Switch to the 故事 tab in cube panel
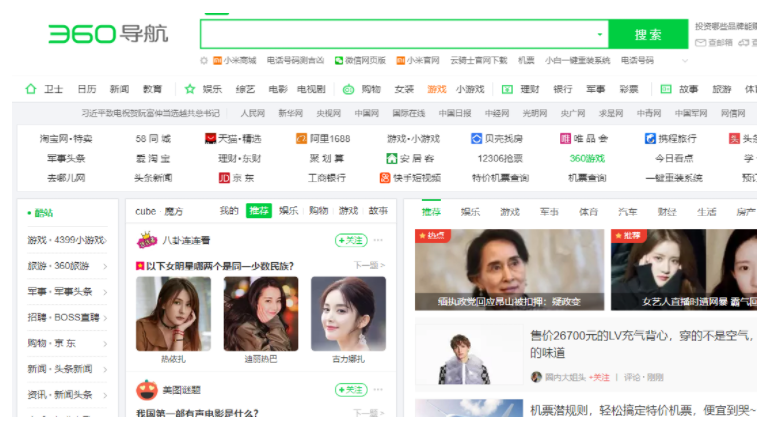 pos(378,211)
